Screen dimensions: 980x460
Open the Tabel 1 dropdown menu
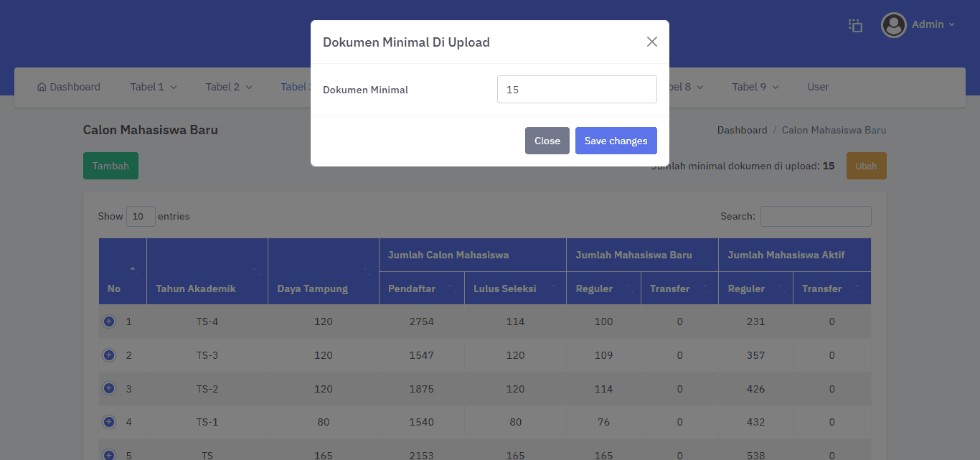[154, 87]
